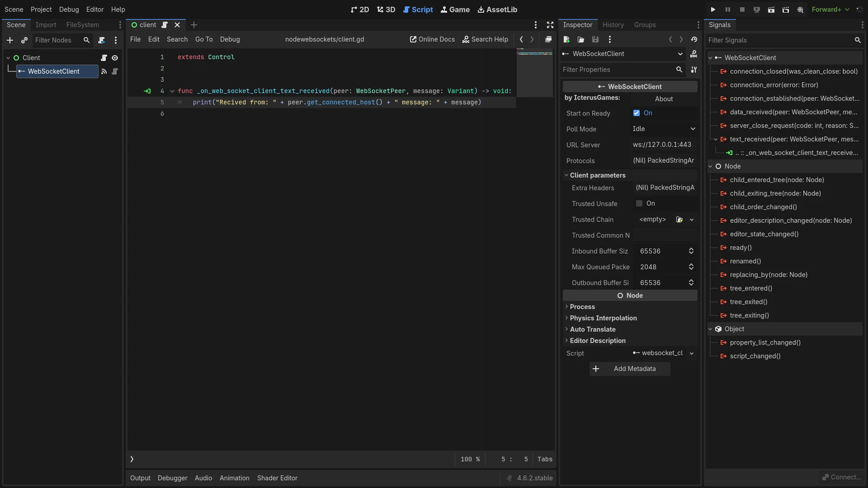Image resolution: width=868 pixels, height=488 pixels.
Task: Click the Search Help button
Action: [485, 39]
